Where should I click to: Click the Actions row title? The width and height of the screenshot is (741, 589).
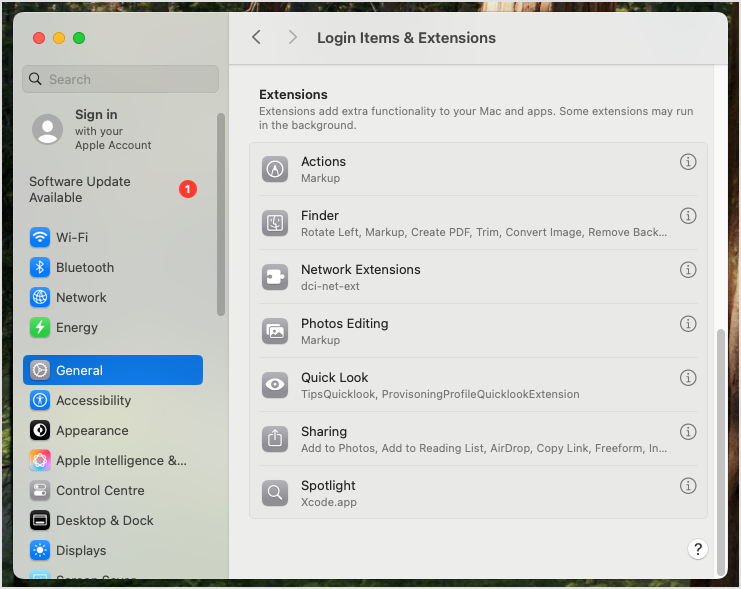click(x=323, y=162)
